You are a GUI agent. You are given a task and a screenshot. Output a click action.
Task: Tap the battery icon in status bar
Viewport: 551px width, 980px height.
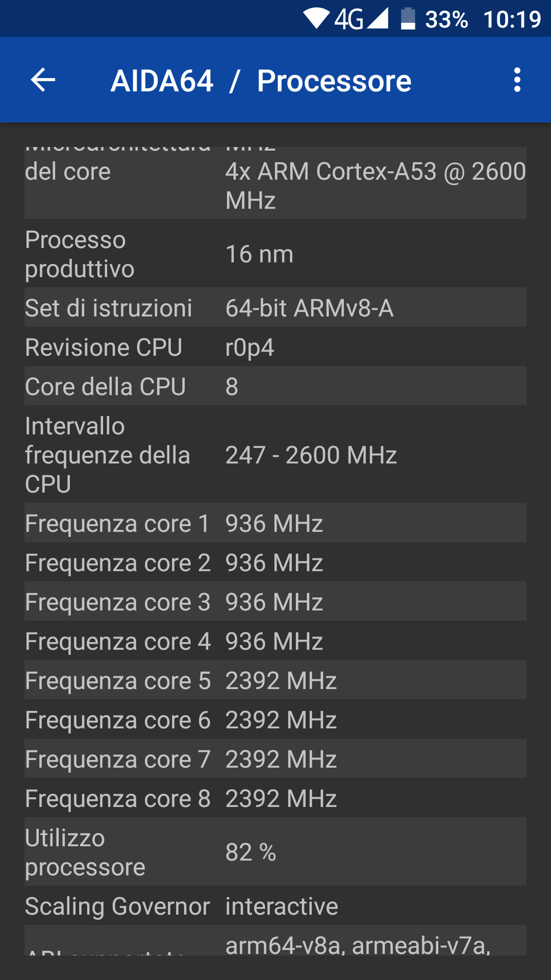408,18
